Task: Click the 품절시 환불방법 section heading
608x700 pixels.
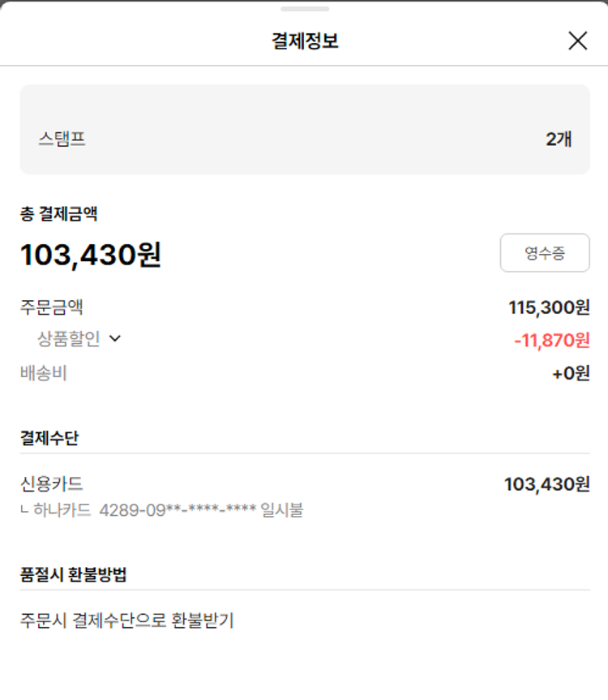Action: tap(73, 574)
